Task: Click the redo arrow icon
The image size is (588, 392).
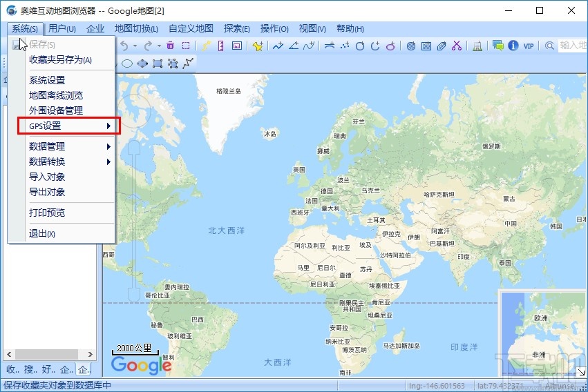Action: point(148,46)
